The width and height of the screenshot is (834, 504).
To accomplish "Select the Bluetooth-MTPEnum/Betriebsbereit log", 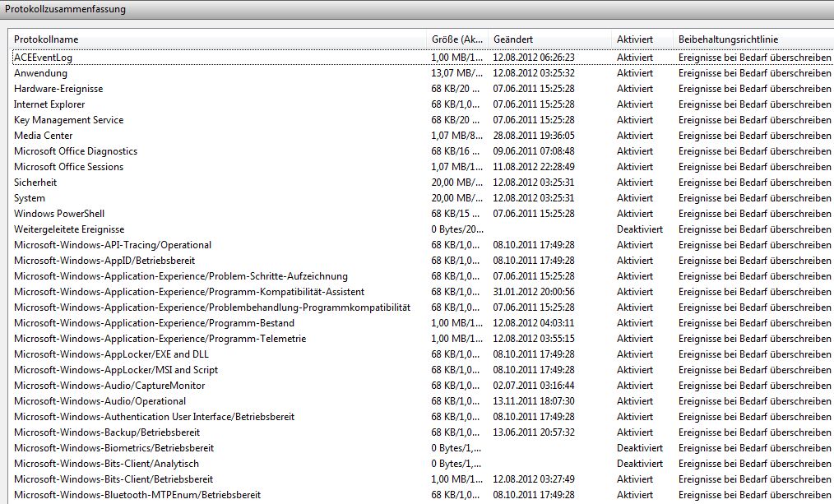I will point(423,495).
